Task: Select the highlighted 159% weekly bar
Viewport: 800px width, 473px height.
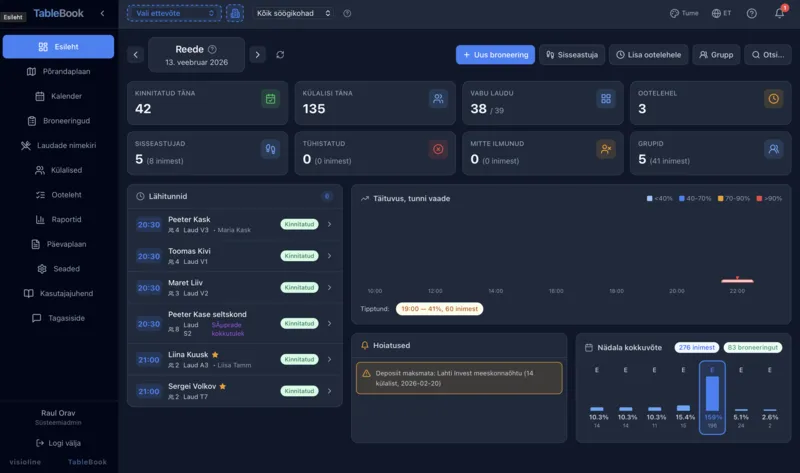Action: [x=712, y=398]
